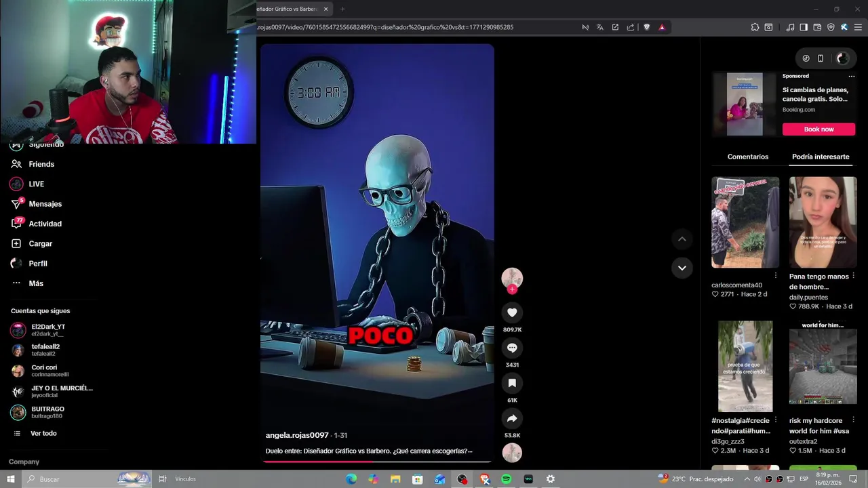The height and width of the screenshot is (488, 868).
Task: Click the taskbar Buscar search box
Action: (x=88, y=479)
